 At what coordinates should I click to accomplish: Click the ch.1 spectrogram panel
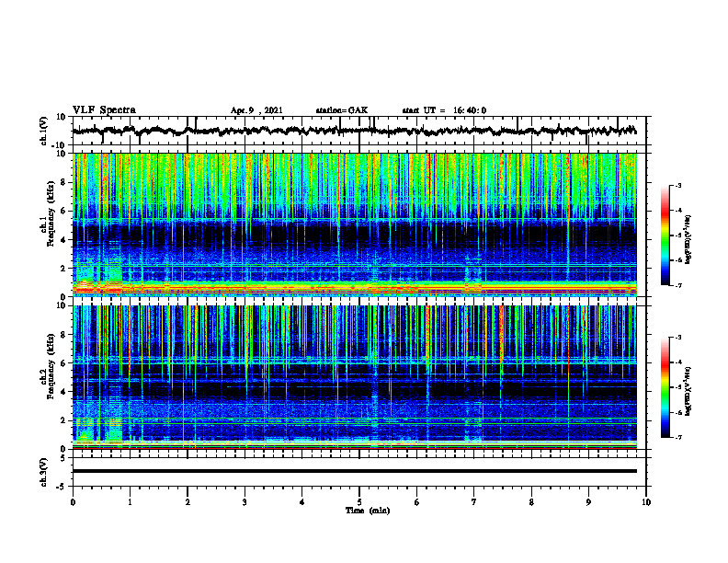(354, 224)
